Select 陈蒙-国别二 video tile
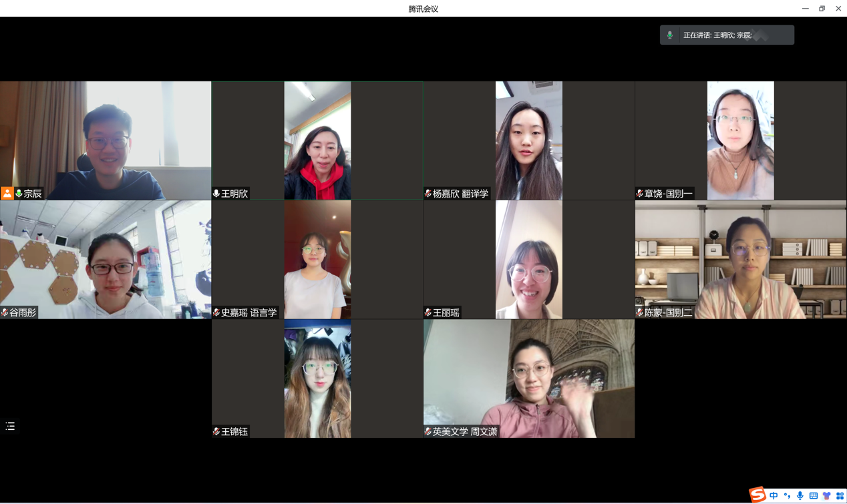847x504 pixels. [x=740, y=259]
